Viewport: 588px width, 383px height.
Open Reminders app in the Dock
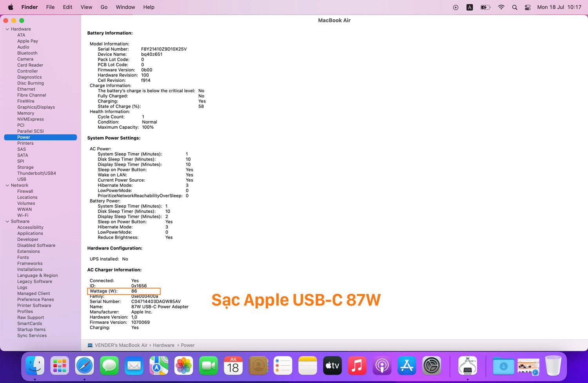tap(283, 366)
